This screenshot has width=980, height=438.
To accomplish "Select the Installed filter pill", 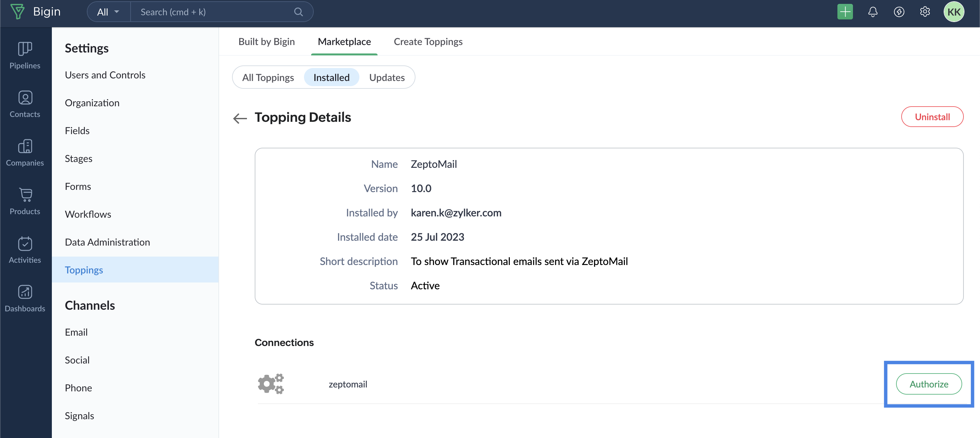I will [331, 77].
